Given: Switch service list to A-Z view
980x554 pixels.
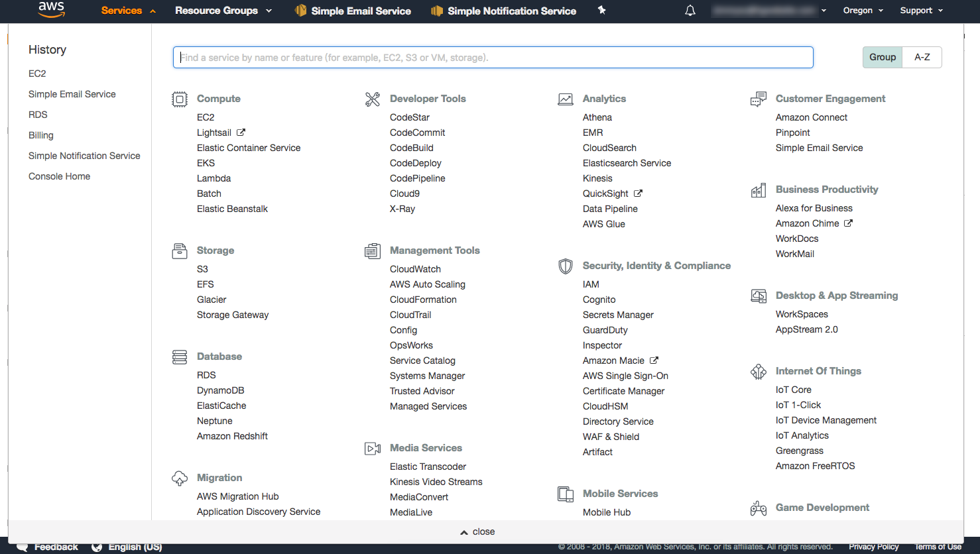Looking at the screenshot, I should (x=922, y=57).
